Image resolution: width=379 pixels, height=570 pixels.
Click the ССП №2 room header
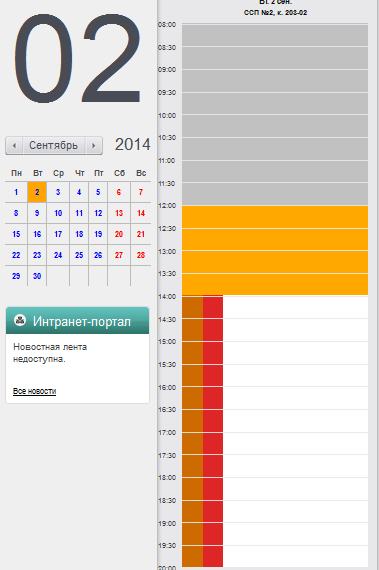[x=275, y=13]
